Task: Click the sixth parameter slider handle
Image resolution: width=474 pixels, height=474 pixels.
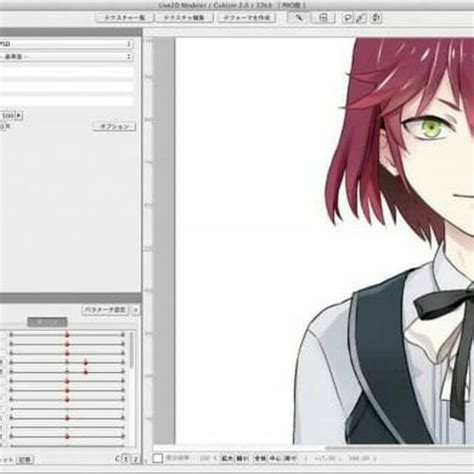Action: click(67, 381)
